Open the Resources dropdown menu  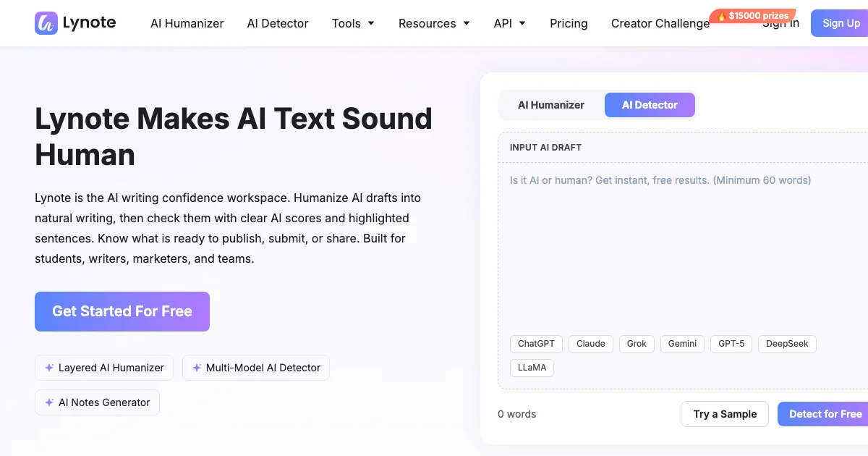click(434, 23)
